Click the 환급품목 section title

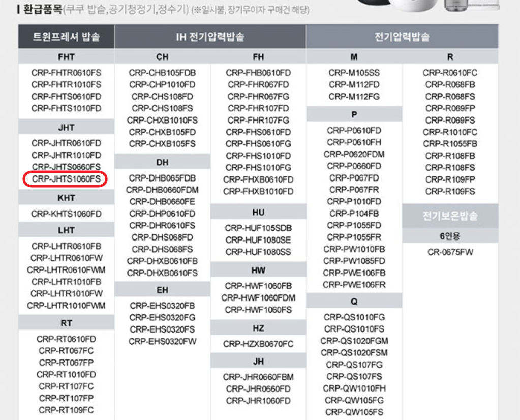pyautogui.click(x=43, y=9)
